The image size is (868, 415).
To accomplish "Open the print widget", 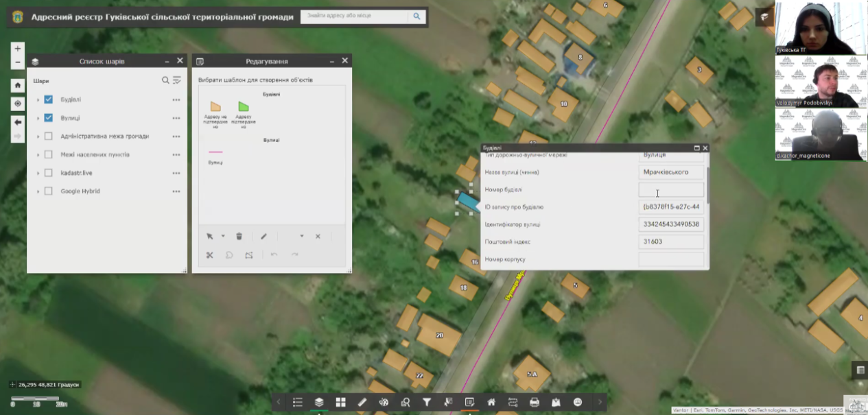I will point(535,402).
